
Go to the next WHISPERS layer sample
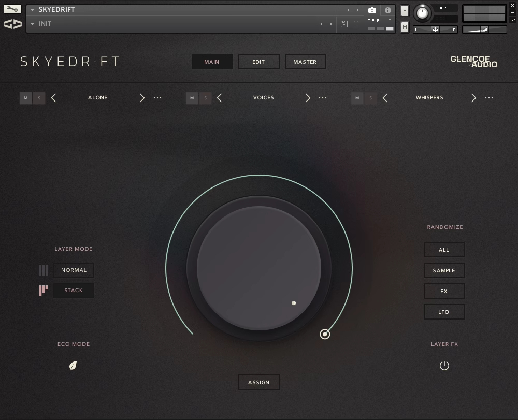click(x=474, y=98)
